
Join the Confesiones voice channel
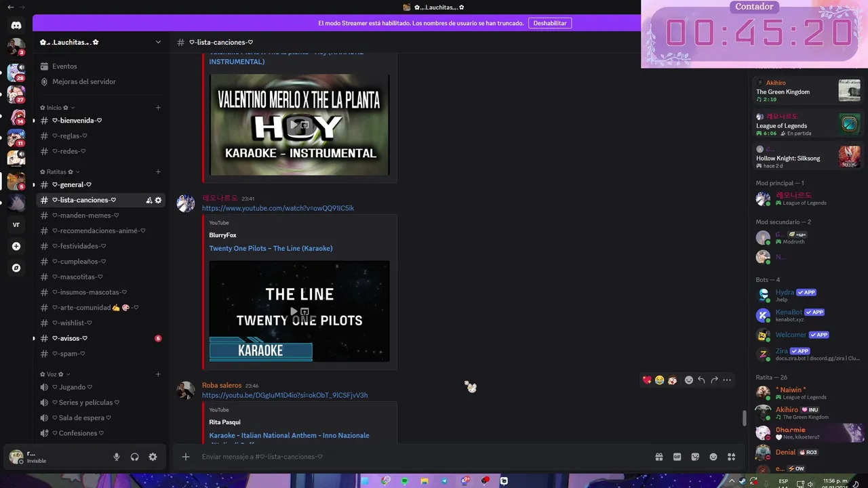[100, 433]
